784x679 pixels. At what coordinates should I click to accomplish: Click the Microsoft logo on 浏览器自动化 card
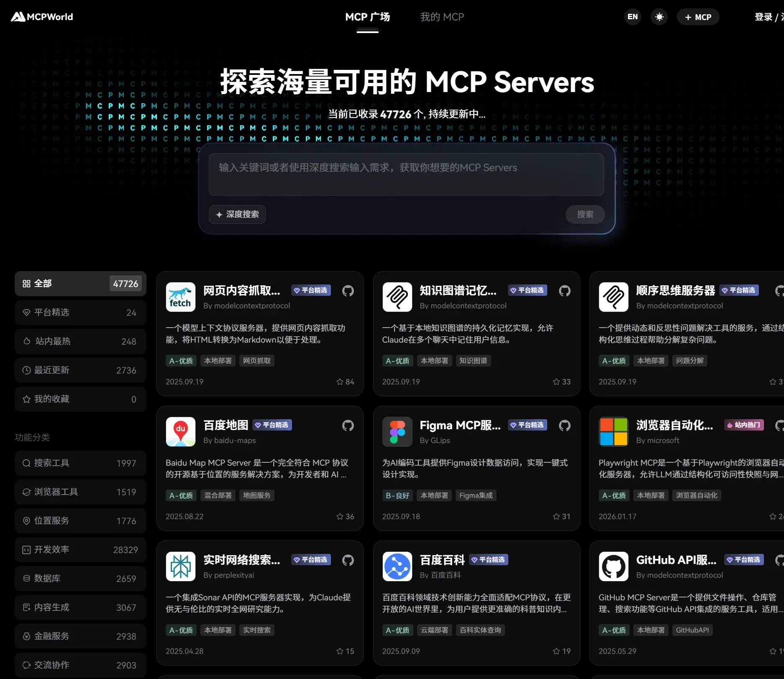pos(613,431)
